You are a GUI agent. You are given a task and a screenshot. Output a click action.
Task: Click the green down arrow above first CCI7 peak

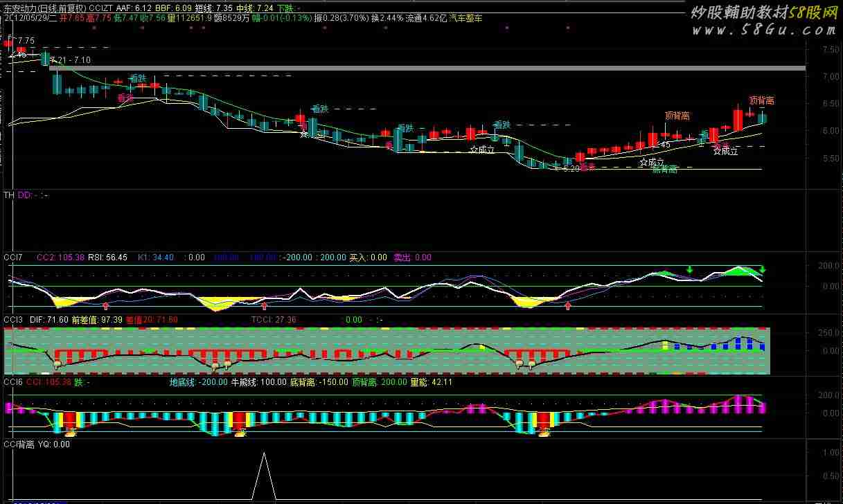(x=689, y=269)
